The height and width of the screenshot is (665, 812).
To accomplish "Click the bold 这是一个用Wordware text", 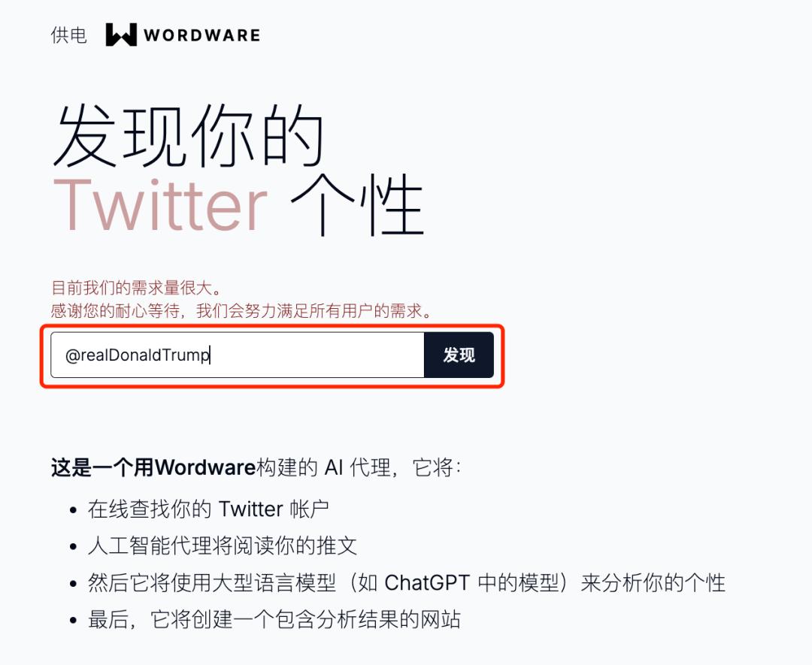I will pos(153,467).
